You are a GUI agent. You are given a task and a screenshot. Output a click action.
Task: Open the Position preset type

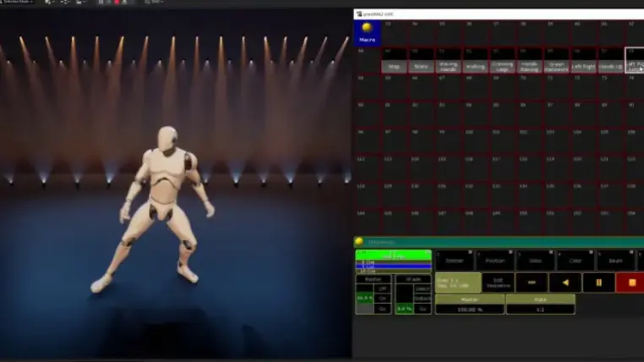coord(494,261)
